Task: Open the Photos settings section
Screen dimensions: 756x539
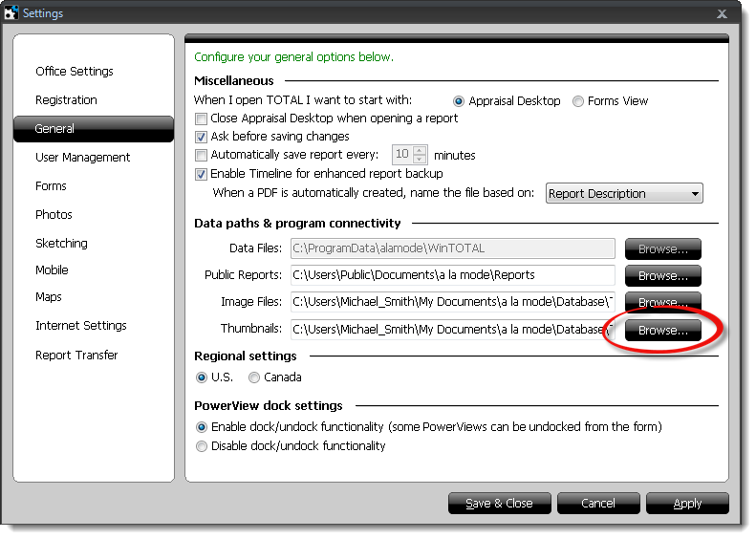Action: pyautogui.click(x=54, y=214)
